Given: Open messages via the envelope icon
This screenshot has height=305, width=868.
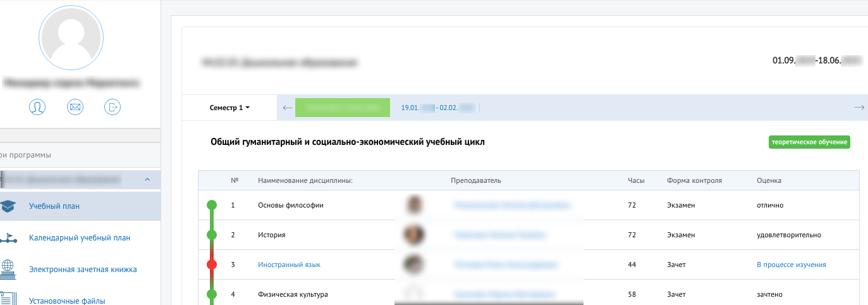Looking at the screenshot, I should (x=75, y=107).
